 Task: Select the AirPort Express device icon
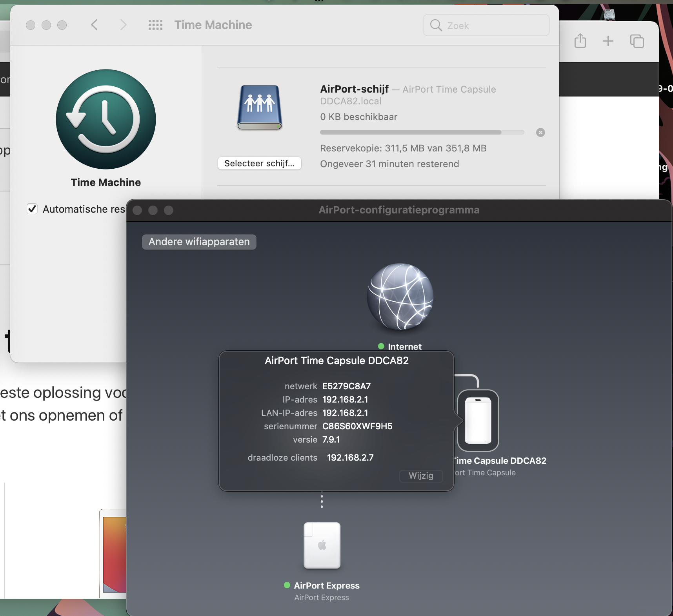point(322,545)
